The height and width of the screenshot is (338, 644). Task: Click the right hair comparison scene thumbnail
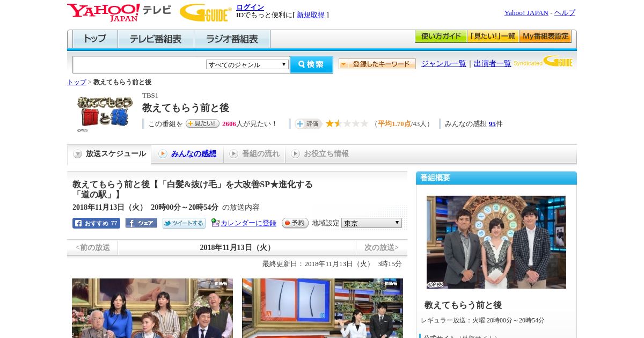(x=323, y=308)
